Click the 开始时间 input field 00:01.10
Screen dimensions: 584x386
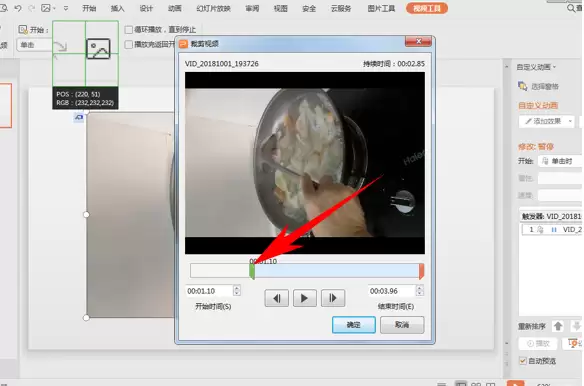coord(209,291)
